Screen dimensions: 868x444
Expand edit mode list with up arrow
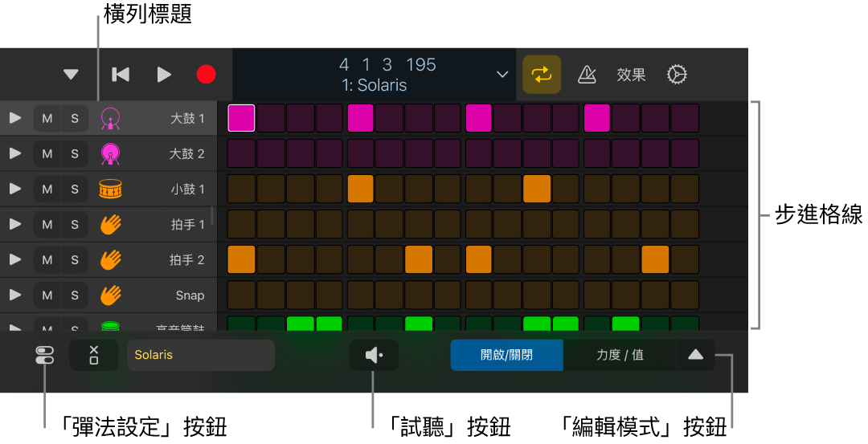click(x=696, y=355)
